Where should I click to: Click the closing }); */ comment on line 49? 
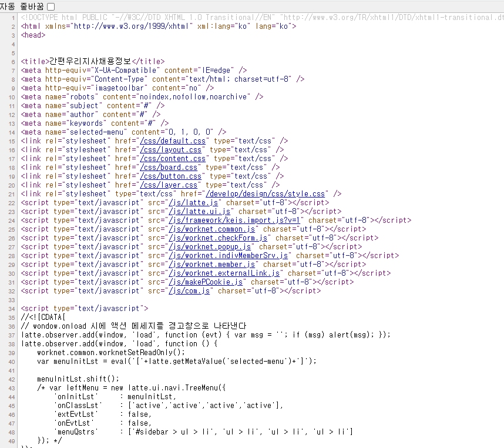coord(49,440)
